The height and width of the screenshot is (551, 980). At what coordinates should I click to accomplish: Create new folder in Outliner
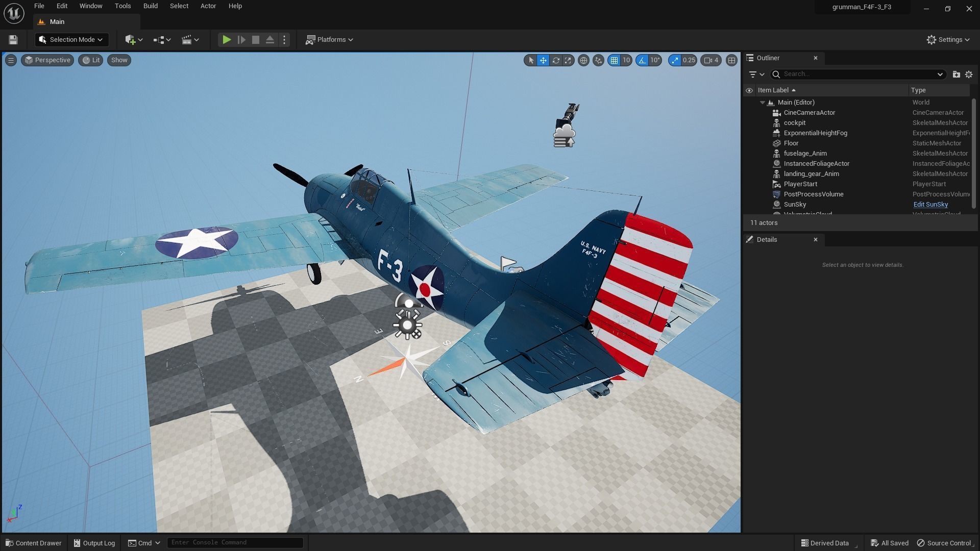click(x=956, y=74)
